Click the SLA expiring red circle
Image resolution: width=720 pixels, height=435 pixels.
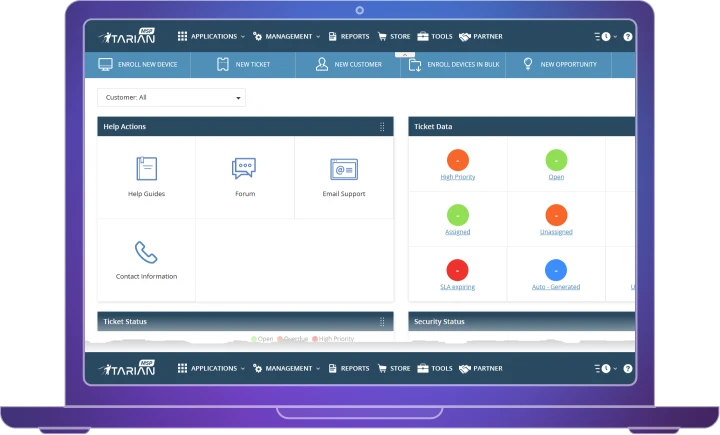[x=457, y=270]
